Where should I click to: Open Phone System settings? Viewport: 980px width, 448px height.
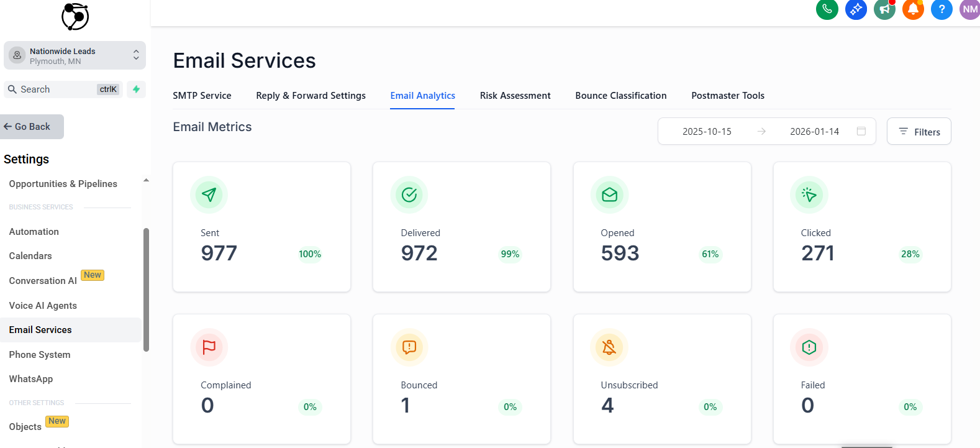coord(40,355)
